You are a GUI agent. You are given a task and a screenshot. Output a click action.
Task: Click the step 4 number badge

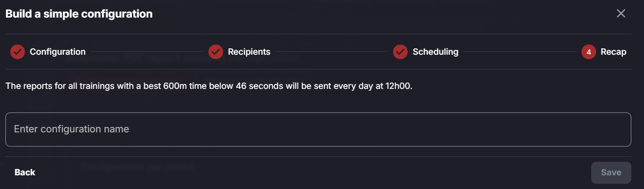(x=589, y=52)
